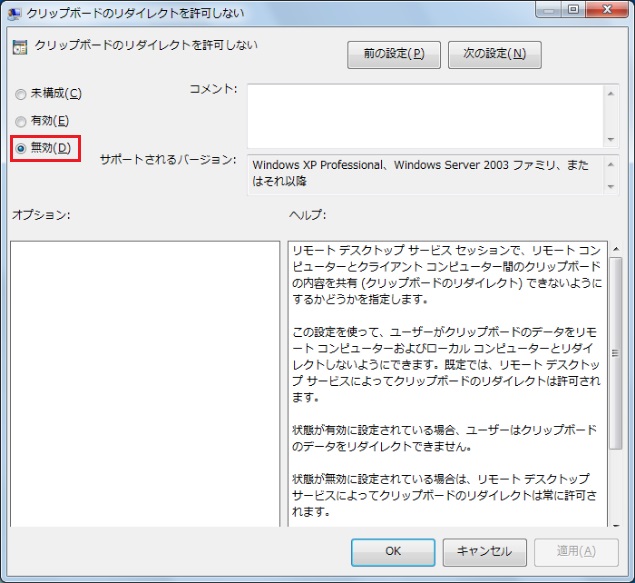The image size is (635, 583).
Task: Click supported versions scroll up arrow
Action: point(611,164)
